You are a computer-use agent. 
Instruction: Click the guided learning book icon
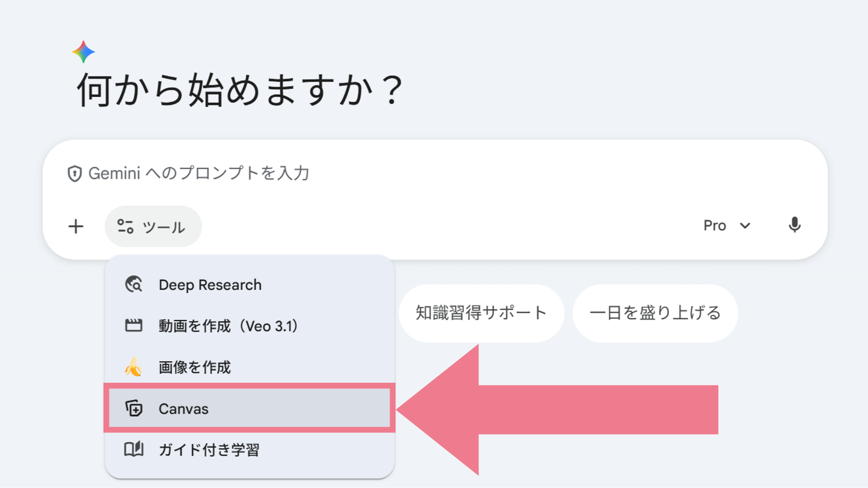pyautogui.click(x=134, y=450)
